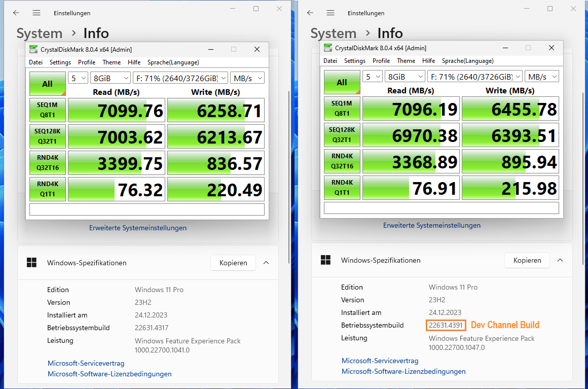Open Microsoft-Servicevertrag link in left window

click(86, 363)
